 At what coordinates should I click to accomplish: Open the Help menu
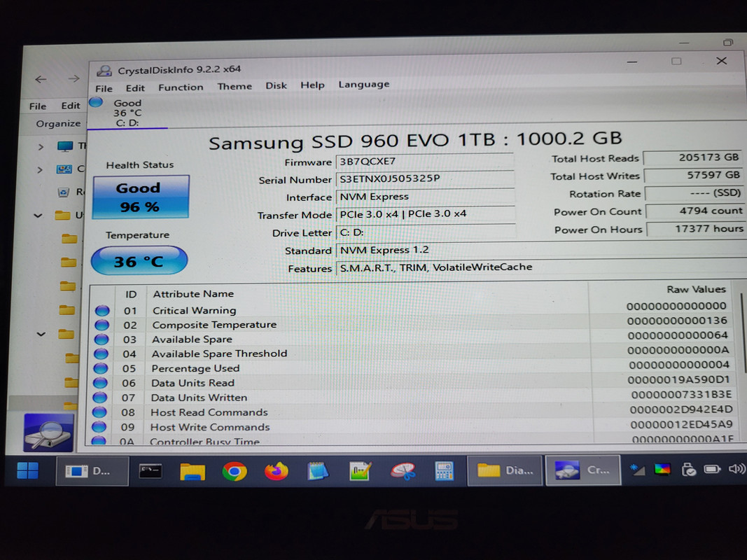[x=312, y=85]
